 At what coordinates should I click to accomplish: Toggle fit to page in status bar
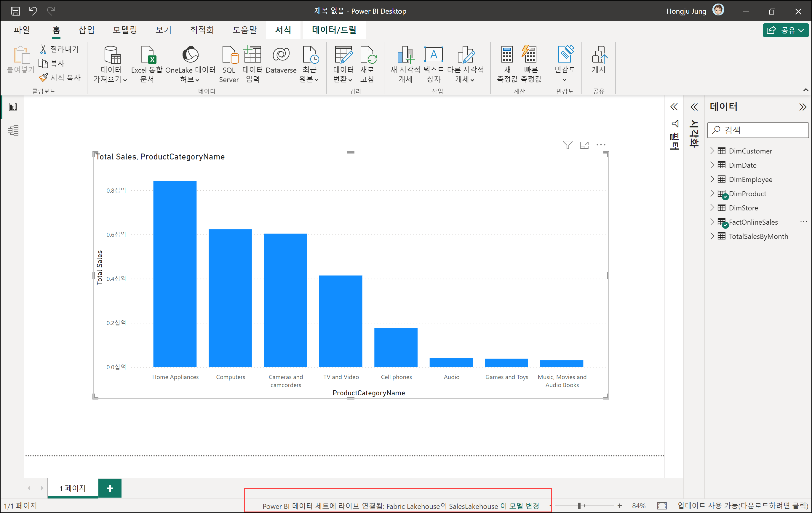662,506
